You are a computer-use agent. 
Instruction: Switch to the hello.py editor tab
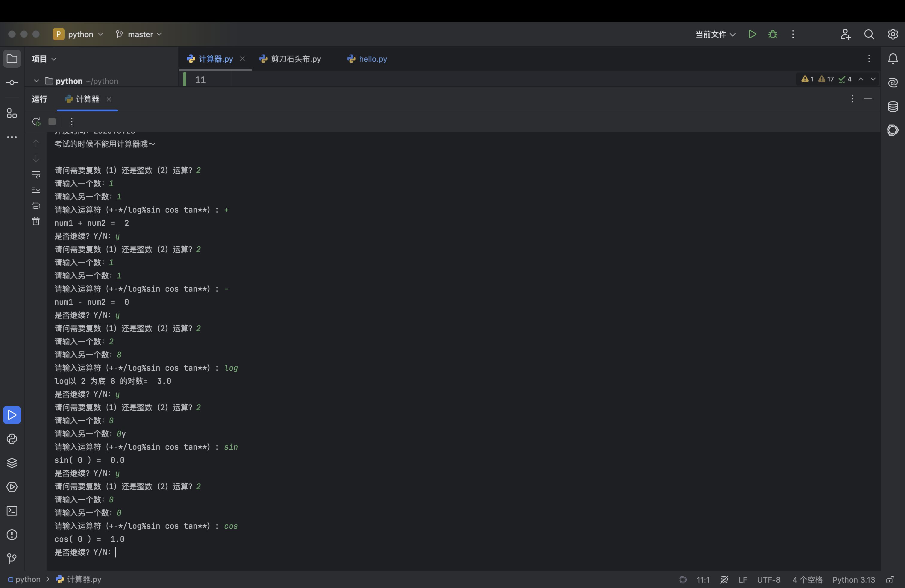click(x=372, y=59)
